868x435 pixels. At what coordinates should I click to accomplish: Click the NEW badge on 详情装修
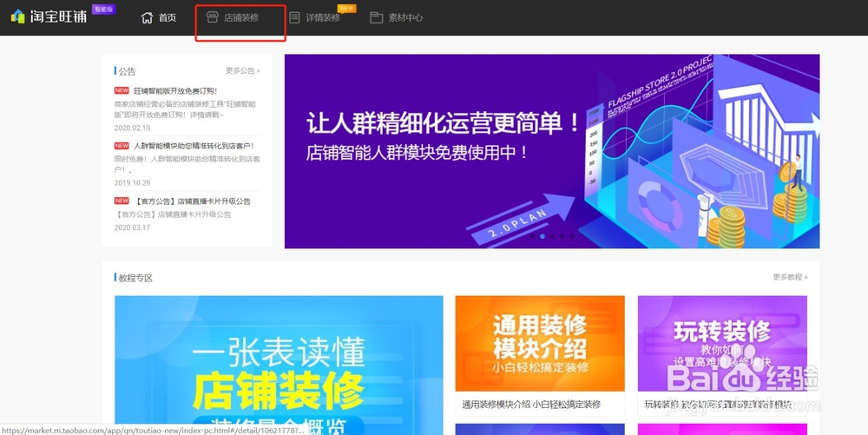pyautogui.click(x=346, y=9)
